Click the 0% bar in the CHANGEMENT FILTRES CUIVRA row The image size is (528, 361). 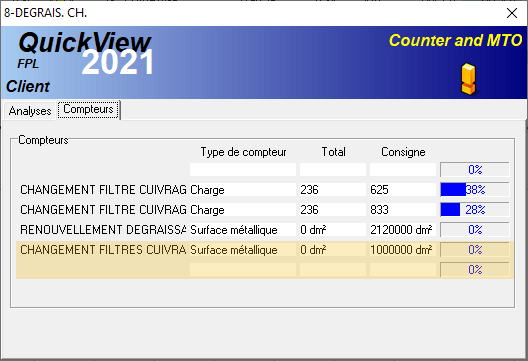click(x=475, y=250)
